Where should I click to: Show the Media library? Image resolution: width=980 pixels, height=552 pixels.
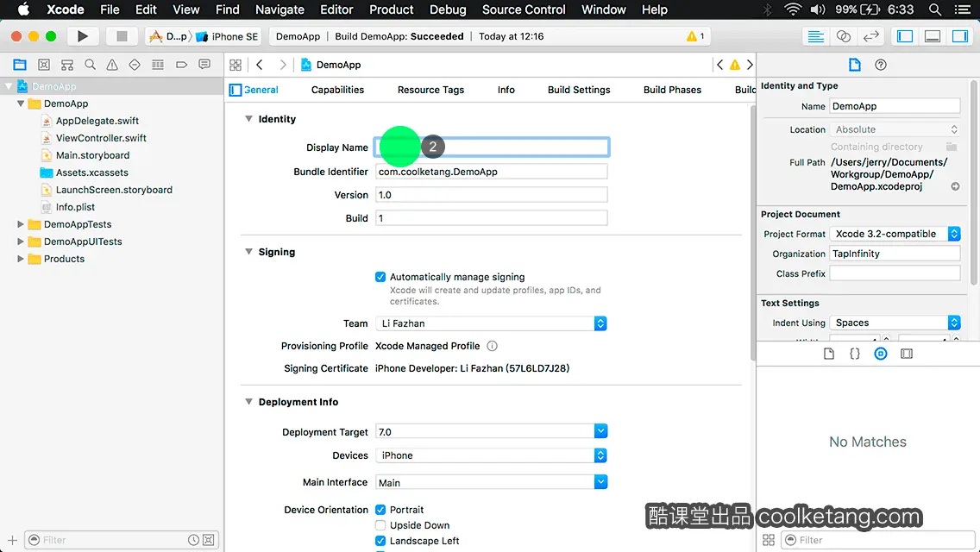[907, 354]
